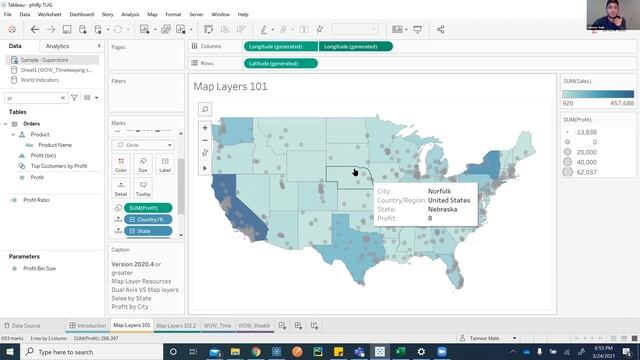Switch to the Map Layers 101.2 sheet tab

point(176,325)
